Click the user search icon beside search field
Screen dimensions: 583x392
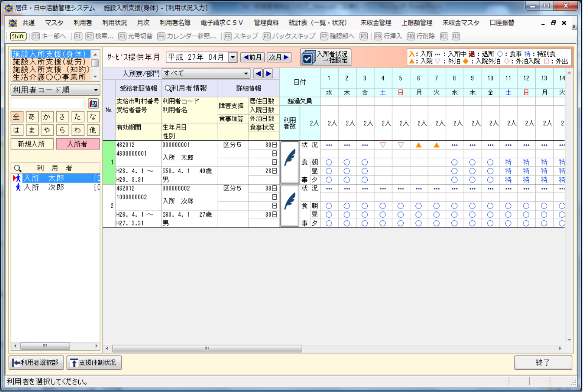[x=93, y=104]
